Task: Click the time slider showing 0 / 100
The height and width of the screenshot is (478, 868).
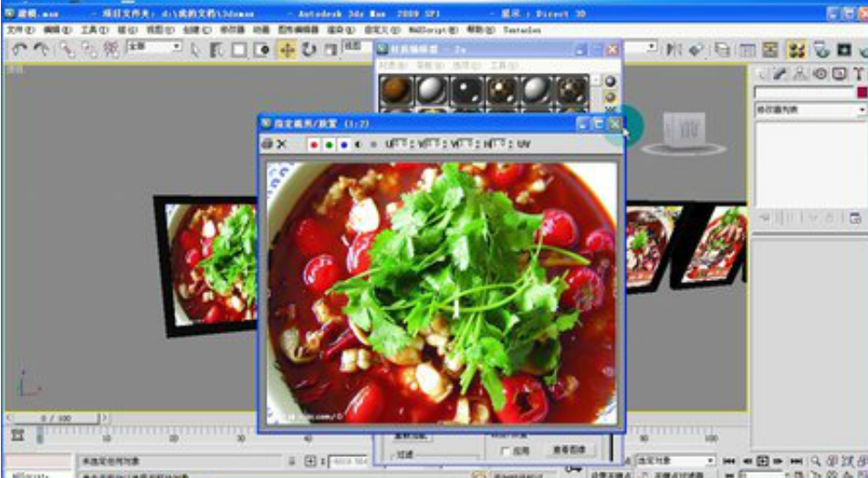Action: tap(56, 418)
